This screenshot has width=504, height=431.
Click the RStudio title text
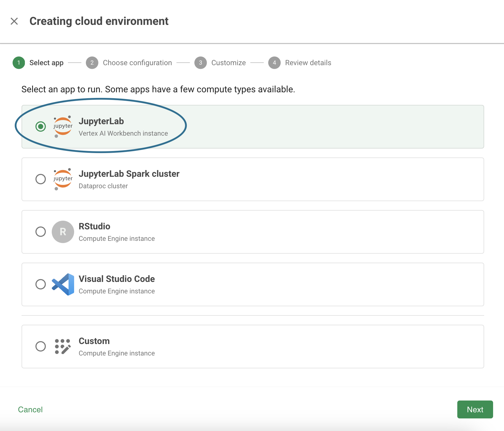click(95, 226)
